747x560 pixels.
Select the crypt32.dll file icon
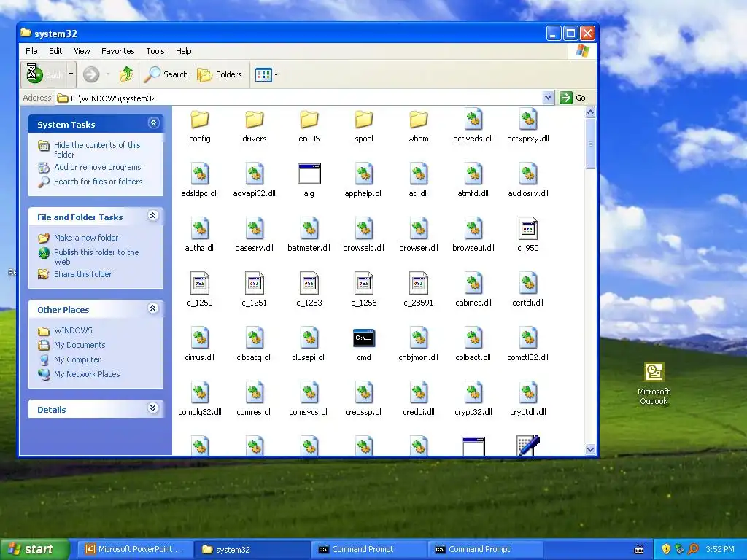[473, 393]
